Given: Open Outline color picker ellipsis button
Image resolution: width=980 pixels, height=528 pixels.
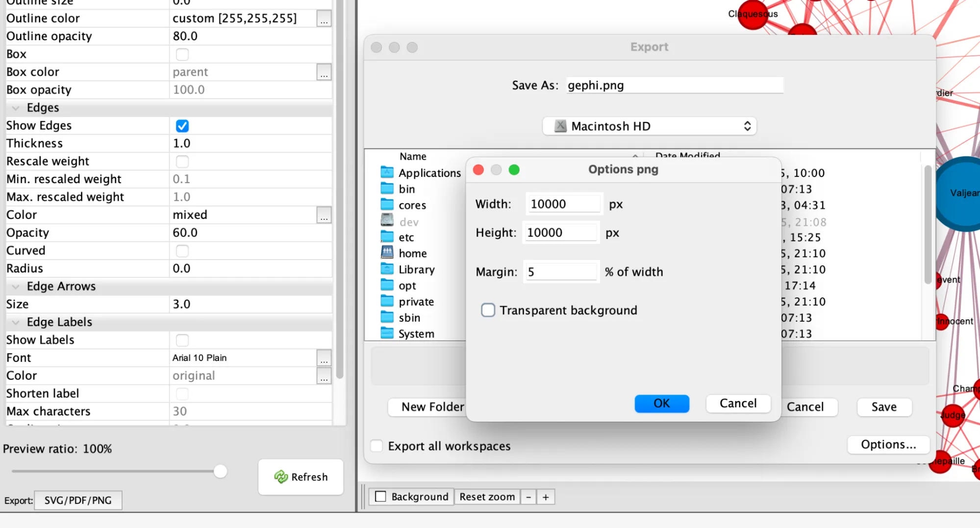Looking at the screenshot, I should 324,19.
